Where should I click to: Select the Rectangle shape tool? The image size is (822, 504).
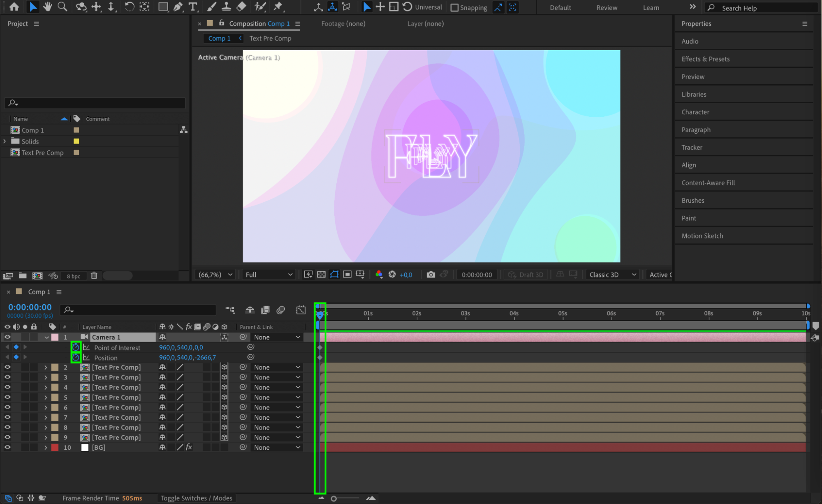click(163, 7)
